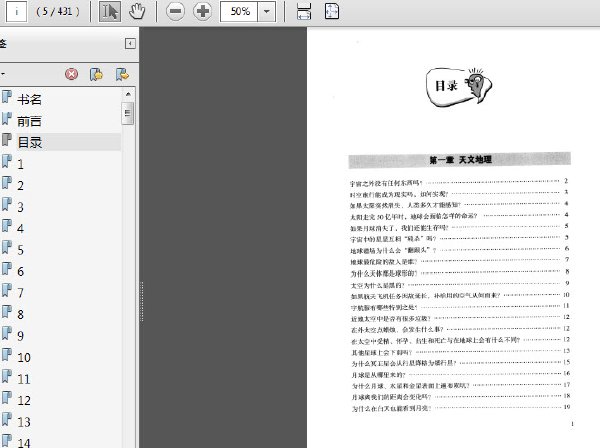Click contents entry with page 10
Image resolution: width=600 pixels, height=448 pixels.
[x=460, y=296]
